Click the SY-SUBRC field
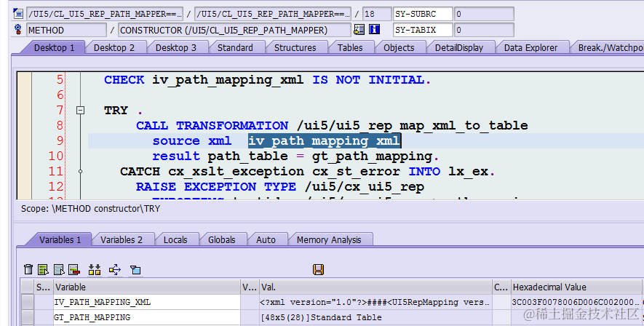Image resolution: width=644 pixels, height=326 pixels. coord(423,14)
